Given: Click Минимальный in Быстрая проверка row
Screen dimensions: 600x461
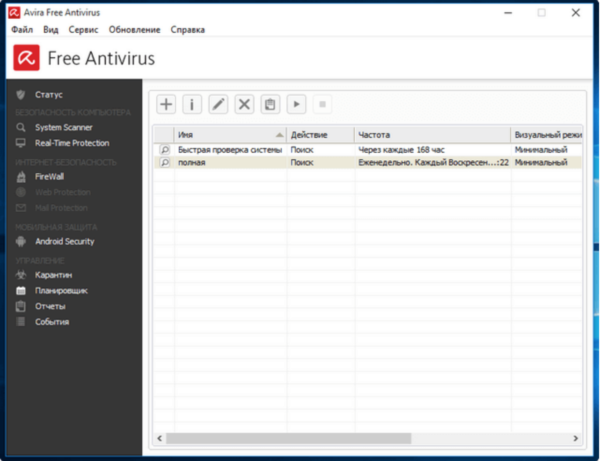Looking at the screenshot, I should (x=541, y=150).
